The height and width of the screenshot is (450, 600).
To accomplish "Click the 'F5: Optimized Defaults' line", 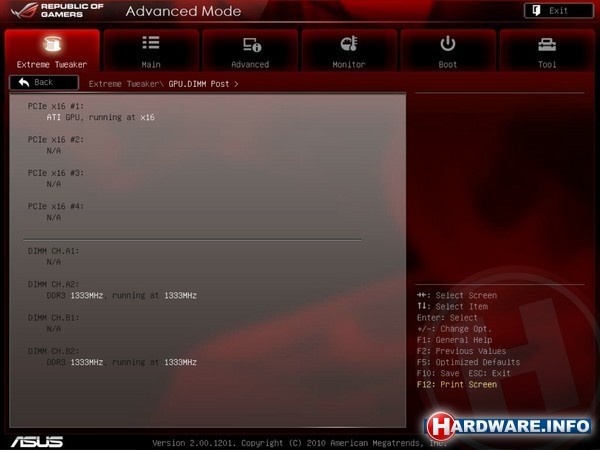I will click(469, 362).
